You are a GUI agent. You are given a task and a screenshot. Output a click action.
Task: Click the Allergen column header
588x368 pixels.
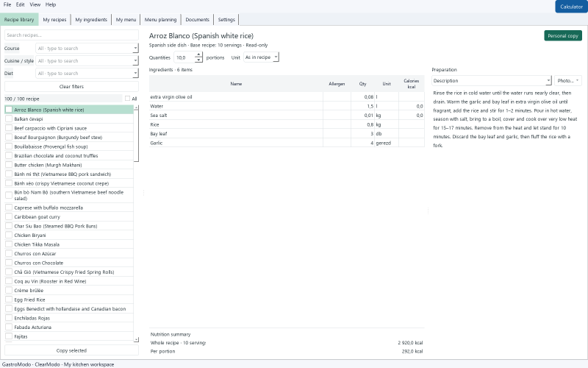point(337,84)
